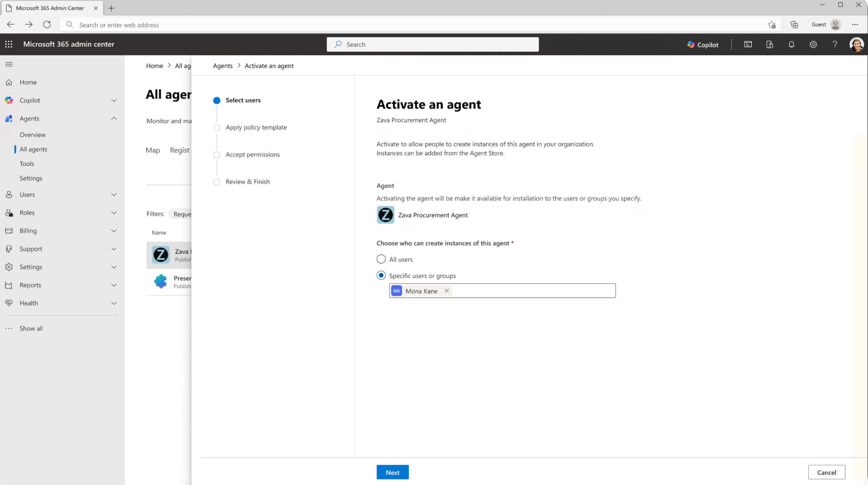
Task: Click the Copilot button in header
Action: [703, 44]
